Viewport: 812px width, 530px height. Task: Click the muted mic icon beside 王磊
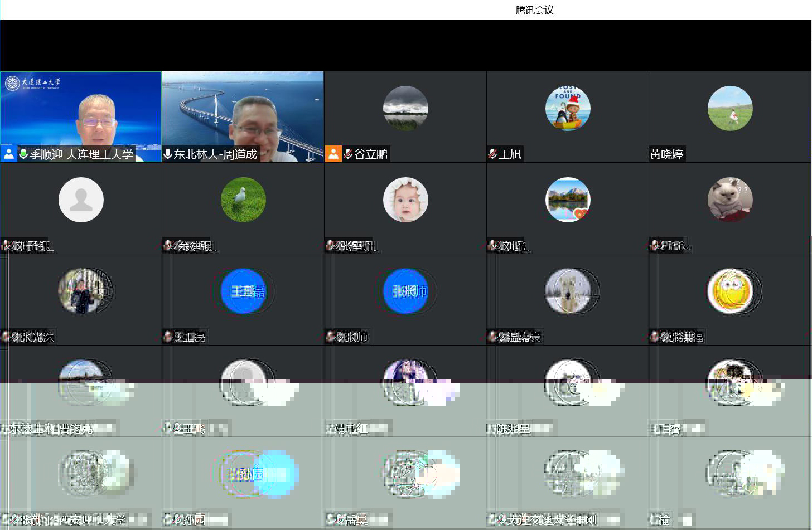coord(178,337)
